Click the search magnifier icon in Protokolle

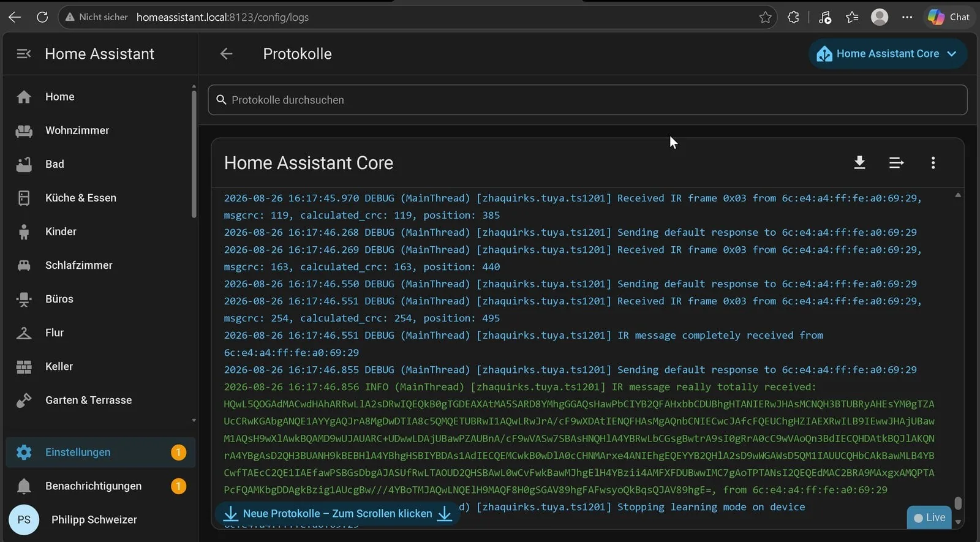(221, 100)
